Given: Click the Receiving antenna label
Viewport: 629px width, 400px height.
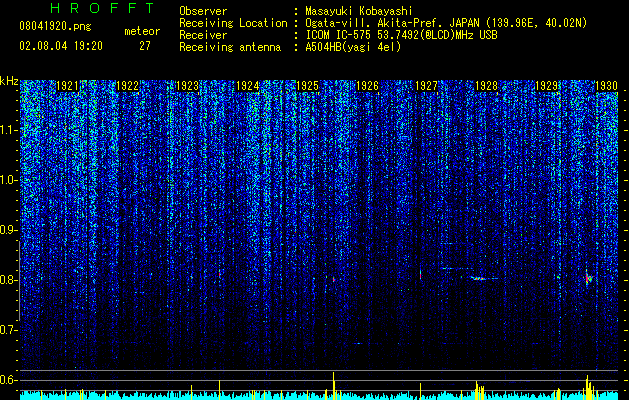Looking at the screenshot, I should [x=230, y=47].
